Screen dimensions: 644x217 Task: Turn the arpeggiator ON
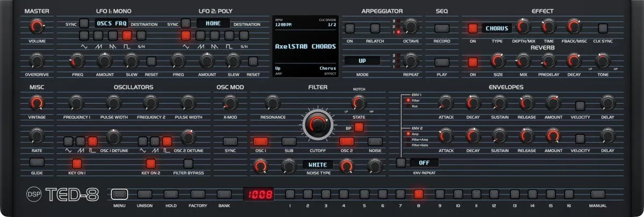(x=350, y=28)
